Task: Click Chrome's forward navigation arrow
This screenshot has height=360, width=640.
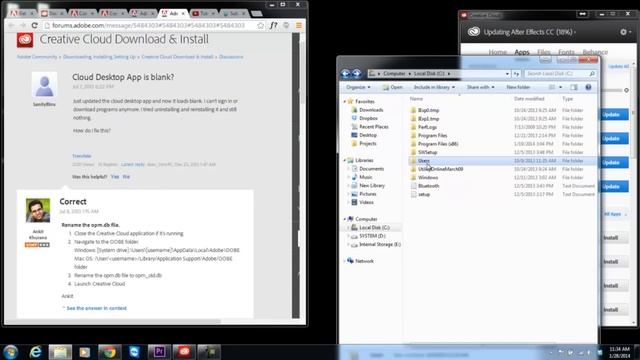Action: click(23, 25)
